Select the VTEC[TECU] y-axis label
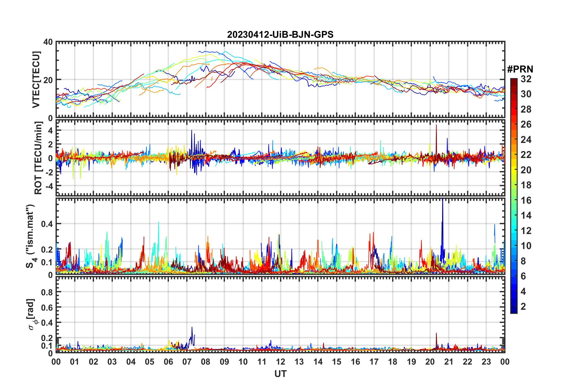The width and height of the screenshot is (561, 392). [x=36, y=80]
